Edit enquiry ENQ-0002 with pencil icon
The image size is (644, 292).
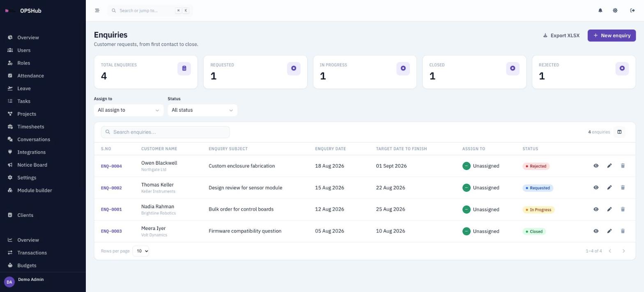click(x=609, y=188)
